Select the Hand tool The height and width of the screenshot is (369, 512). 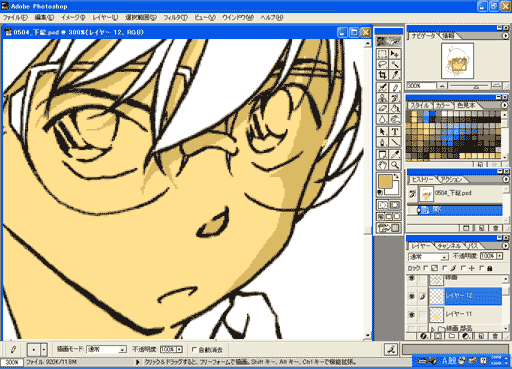click(382, 165)
